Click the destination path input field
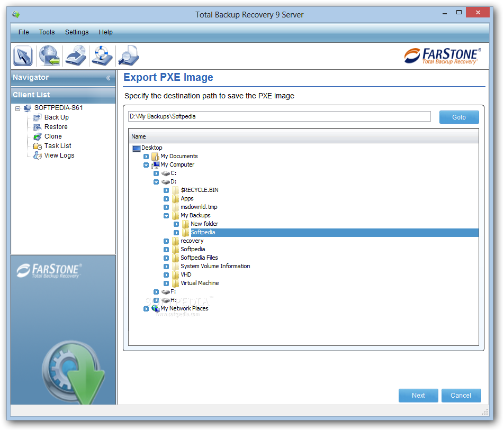The image size is (504, 431). [280, 116]
